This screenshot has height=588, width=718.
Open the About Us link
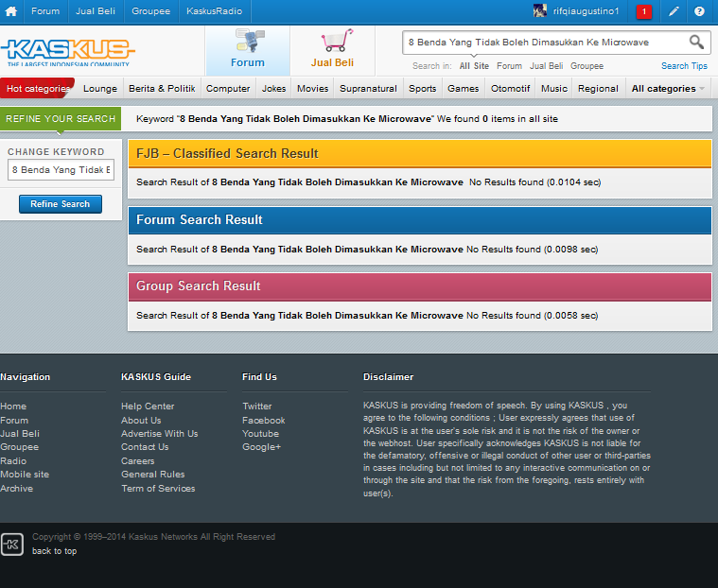click(141, 420)
